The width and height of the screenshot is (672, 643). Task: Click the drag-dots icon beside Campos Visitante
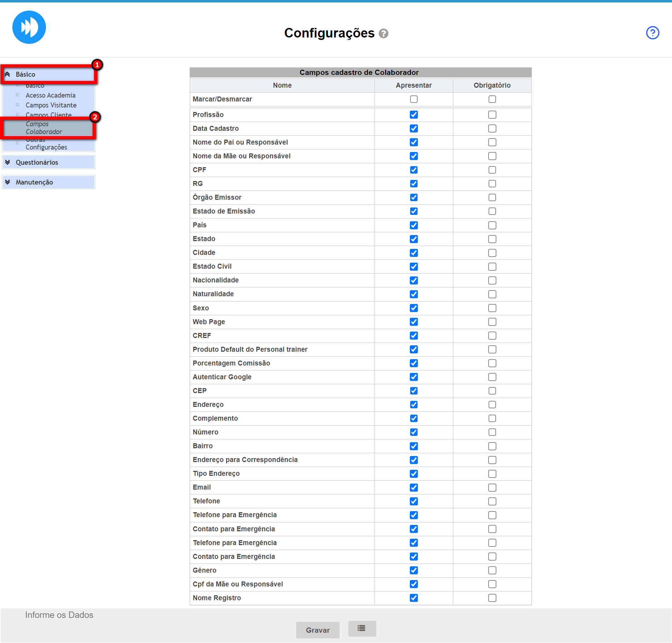point(17,105)
